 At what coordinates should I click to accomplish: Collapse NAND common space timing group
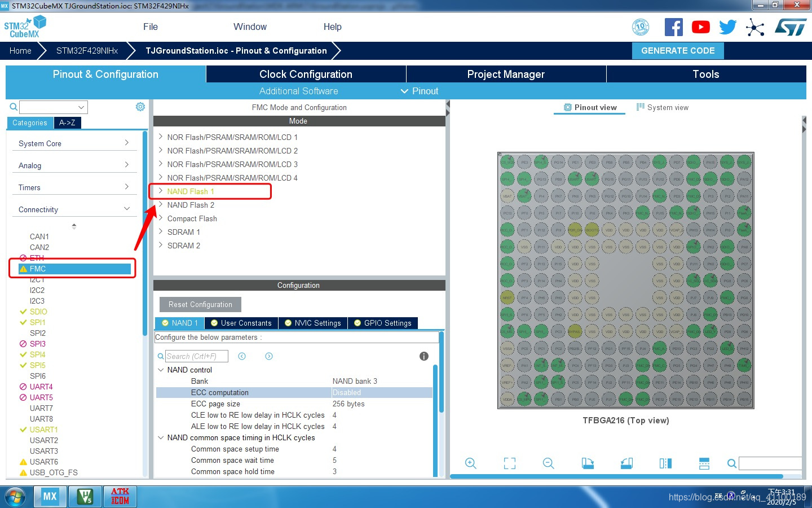pyautogui.click(x=161, y=437)
